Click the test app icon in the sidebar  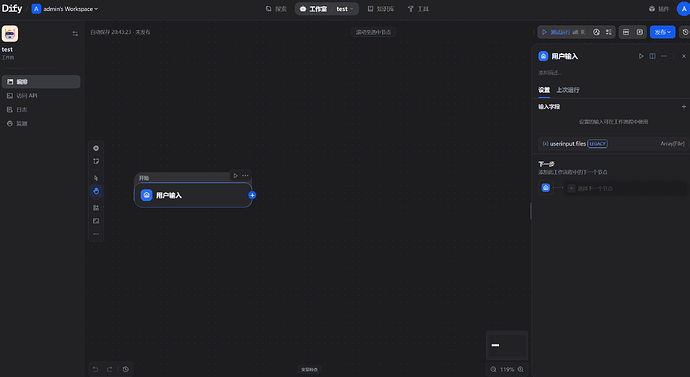(x=10, y=33)
